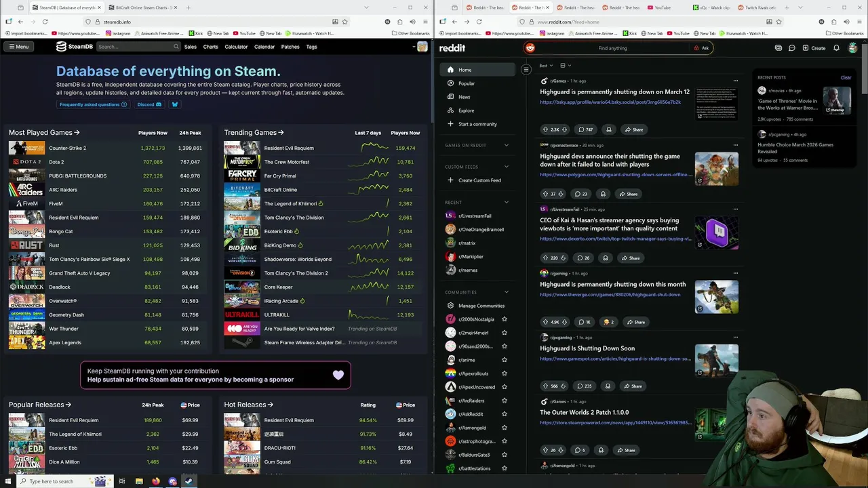Open Firefox from the Windows taskbar

click(x=156, y=481)
